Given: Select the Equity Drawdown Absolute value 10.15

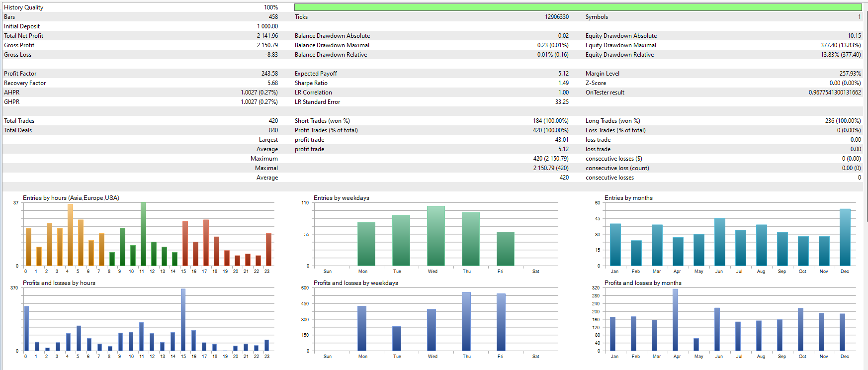Looking at the screenshot, I should pos(855,36).
